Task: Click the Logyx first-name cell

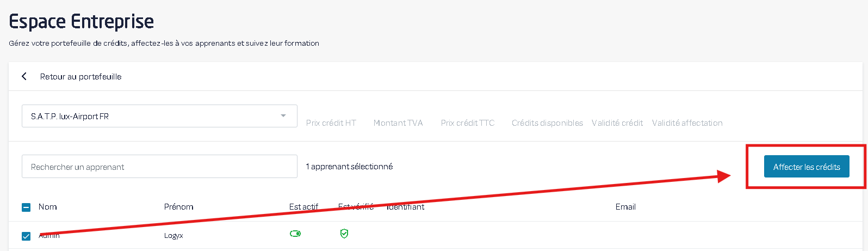Action: pos(173,236)
